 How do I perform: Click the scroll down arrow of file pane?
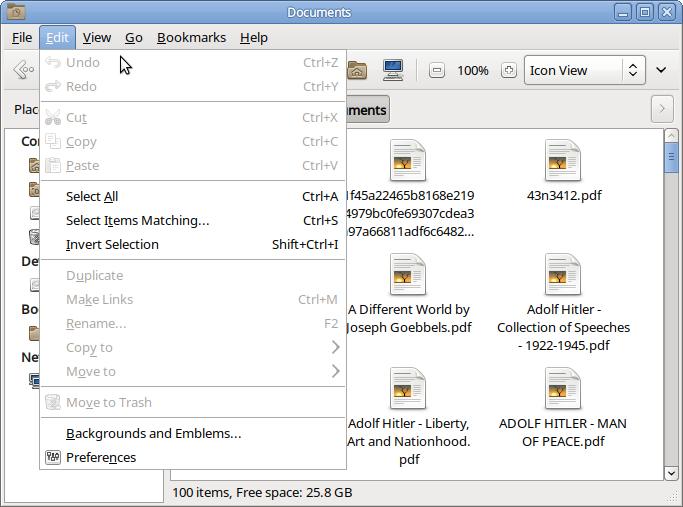tap(671, 473)
